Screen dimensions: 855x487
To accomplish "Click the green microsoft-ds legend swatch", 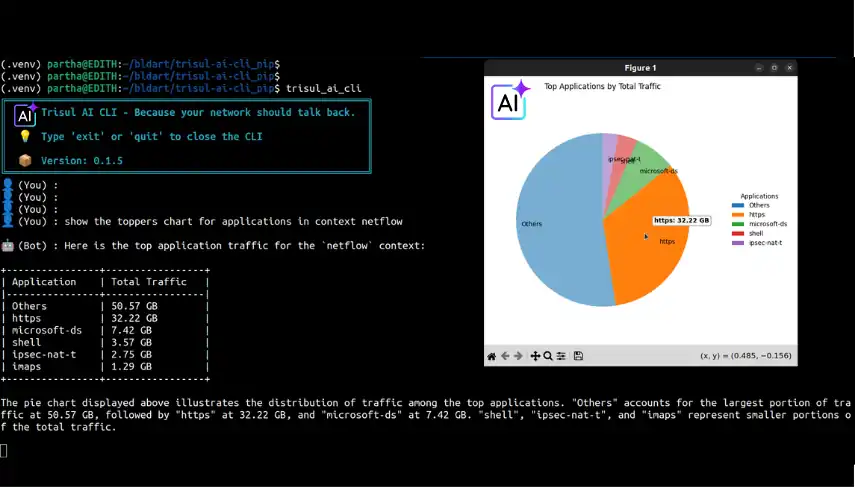I will tap(738, 224).
